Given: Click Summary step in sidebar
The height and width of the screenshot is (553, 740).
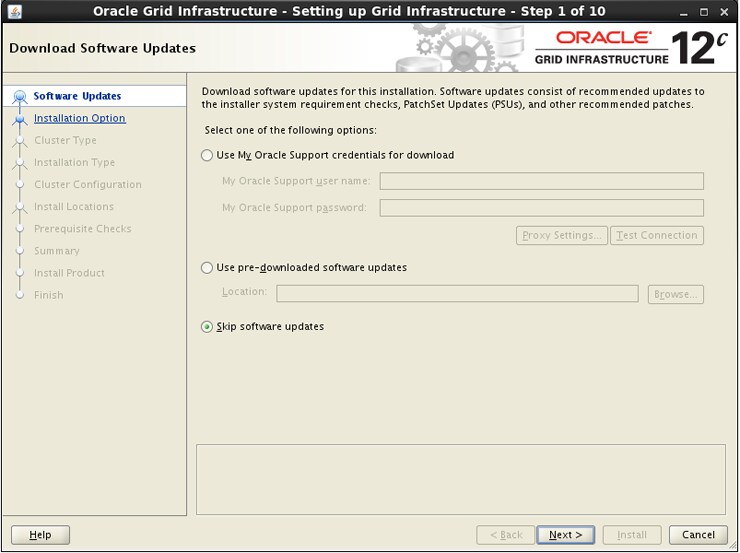Looking at the screenshot, I should pyautogui.click(x=57, y=251).
